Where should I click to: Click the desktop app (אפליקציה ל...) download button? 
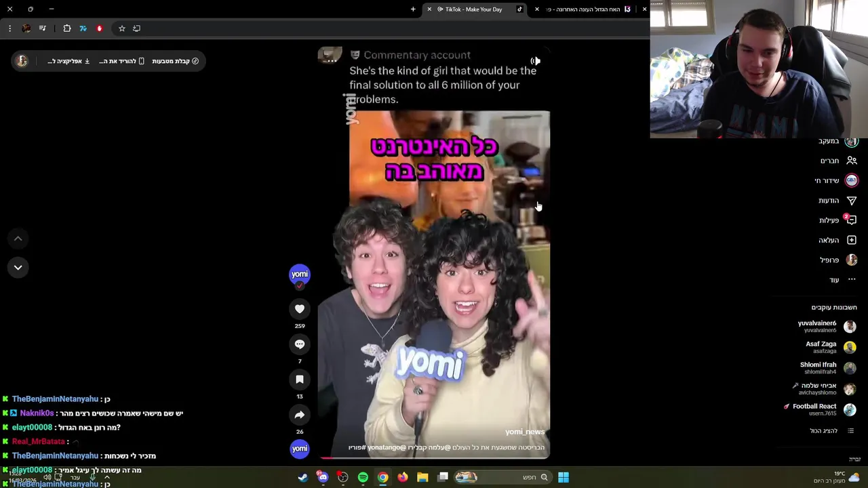click(68, 61)
